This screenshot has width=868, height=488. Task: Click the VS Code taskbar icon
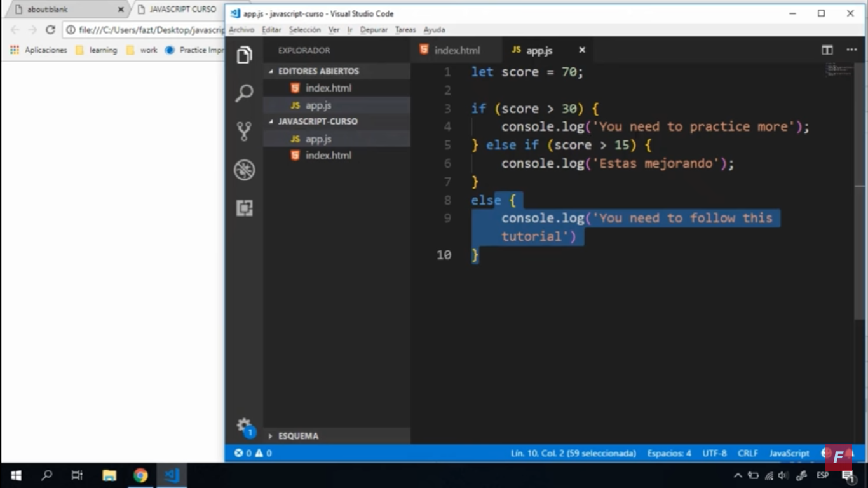click(172, 475)
